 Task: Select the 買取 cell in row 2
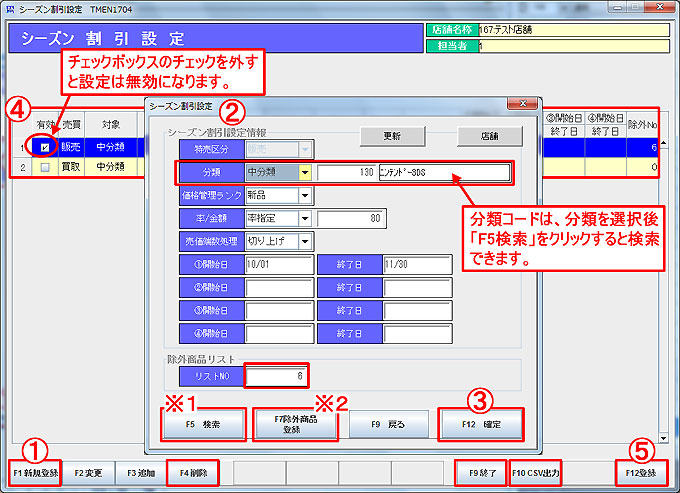tap(71, 167)
